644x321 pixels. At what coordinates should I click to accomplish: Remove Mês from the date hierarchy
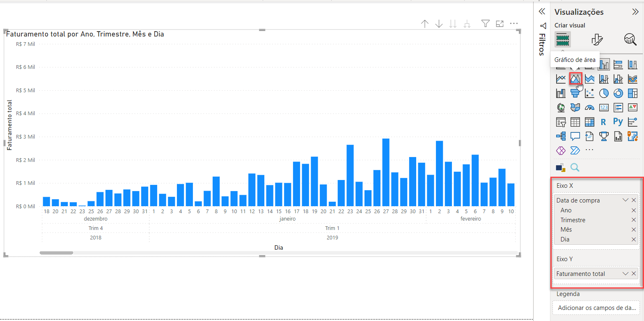pyautogui.click(x=634, y=230)
